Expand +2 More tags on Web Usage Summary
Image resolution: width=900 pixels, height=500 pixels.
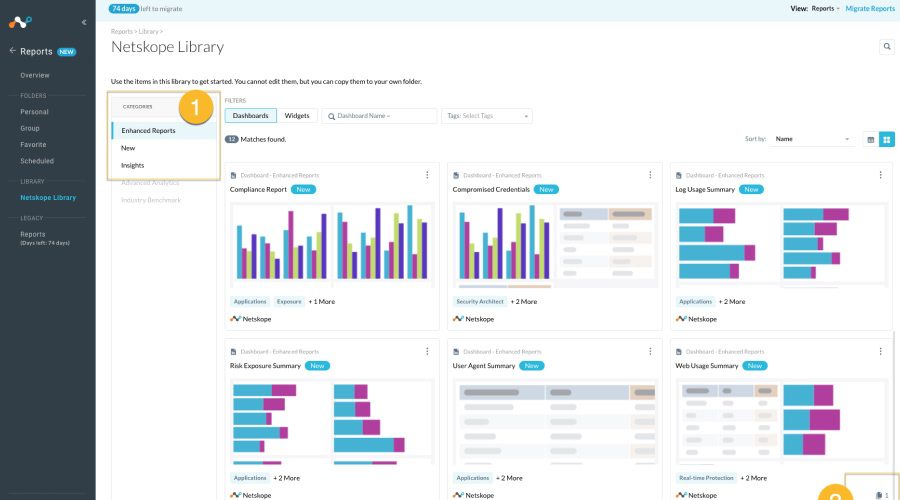(754, 478)
